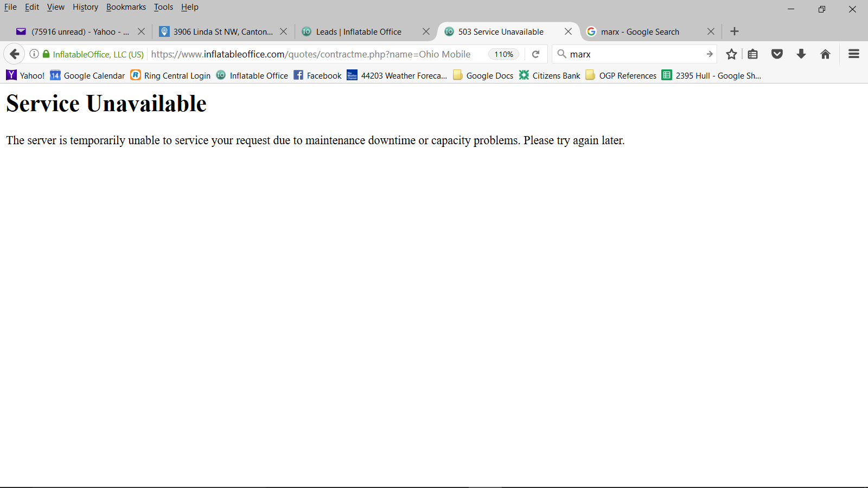The height and width of the screenshot is (488, 868).
Task: Reload the page with the refresh icon
Action: [535, 54]
